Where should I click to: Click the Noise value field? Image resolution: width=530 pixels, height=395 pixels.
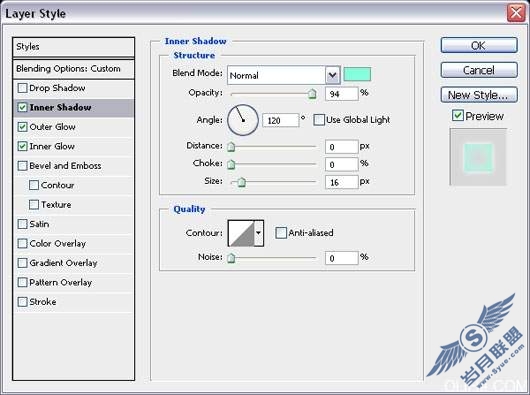pos(341,258)
